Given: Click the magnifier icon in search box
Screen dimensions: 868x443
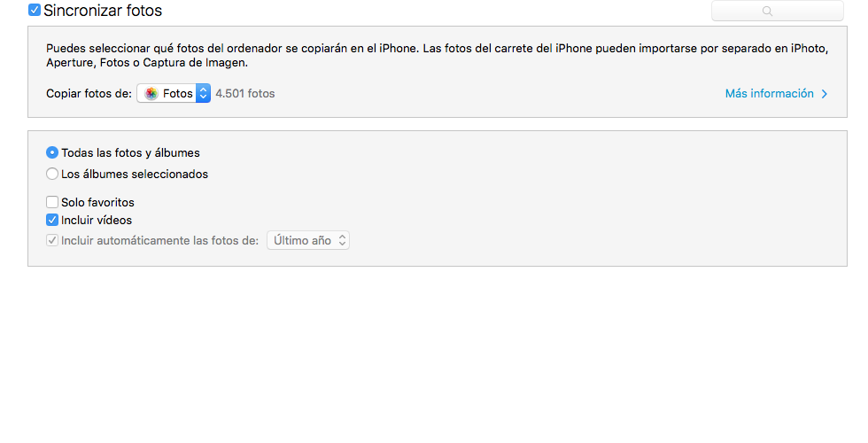Looking at the screenshot, I should point(767,11).
